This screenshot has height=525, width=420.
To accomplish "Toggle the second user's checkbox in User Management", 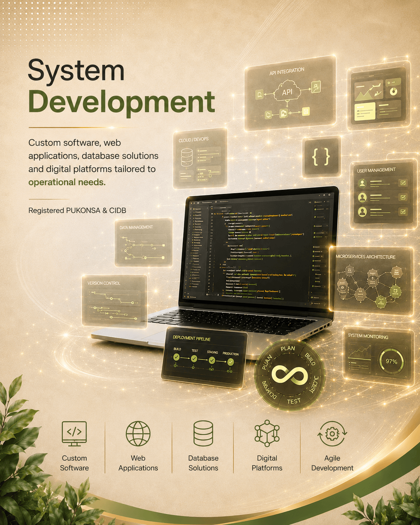I will coord(403,197).
